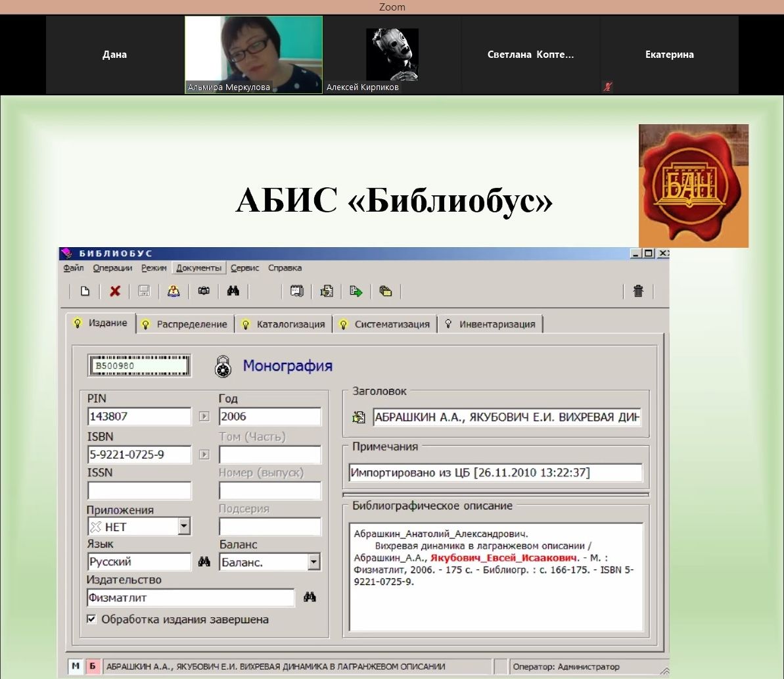The width and height of the screenshot is (784, 679).
Task: Click the М indicator in status bar
Action: (x=76, y=666)
